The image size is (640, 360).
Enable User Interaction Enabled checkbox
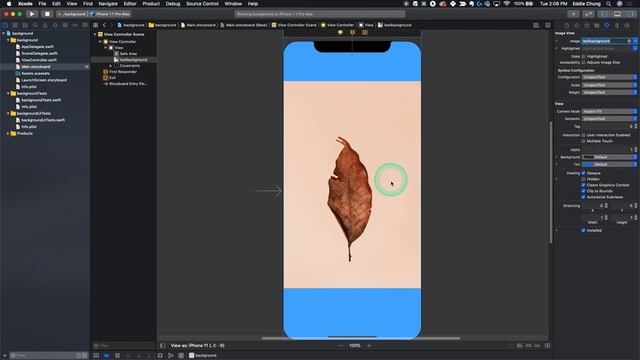[583, 135]
